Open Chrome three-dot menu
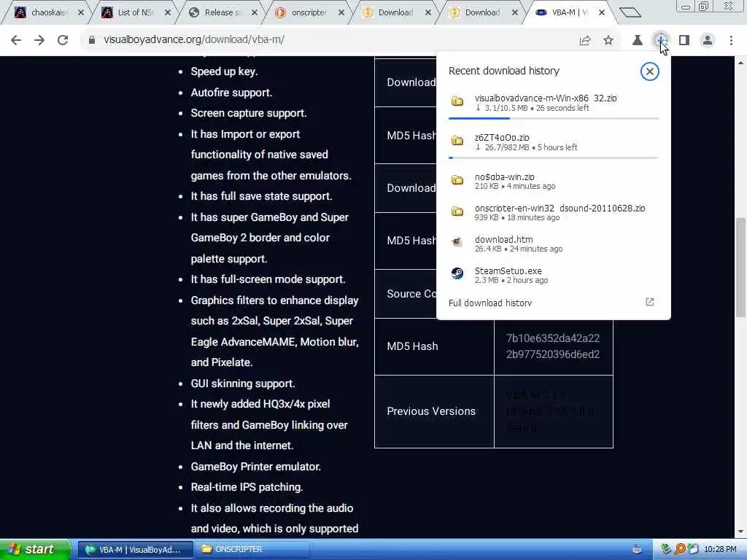747x560 pixels. pyautogui.click(x=731, y=41)
